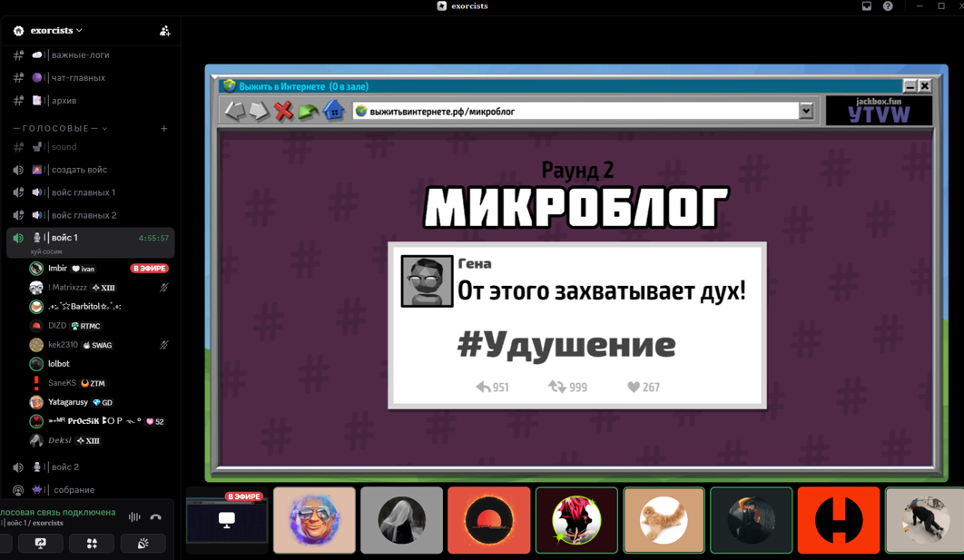Click the muted microphone icon beside kek2310
Image resolution: width=964 pixels, height=560 pixels.
click(164, 345)
